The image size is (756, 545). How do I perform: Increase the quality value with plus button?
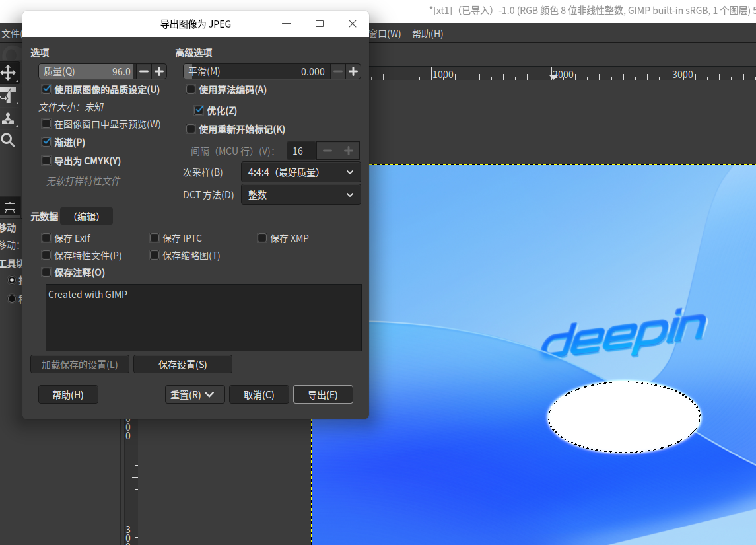click(x=159, y=71)
